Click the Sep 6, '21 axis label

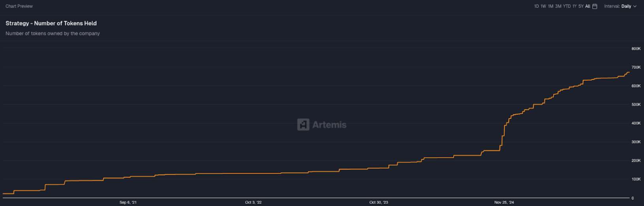point(128,202)
